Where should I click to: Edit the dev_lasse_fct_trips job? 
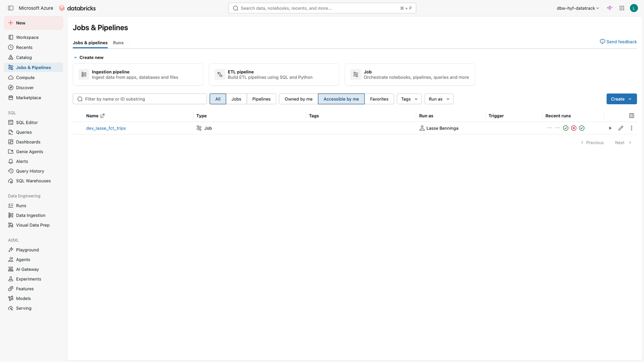[x=621, y=128]
